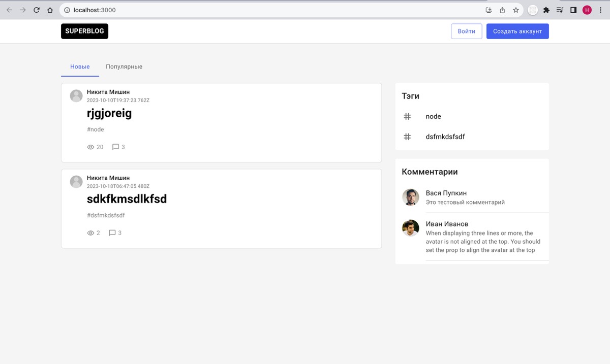Switch to the Новые tab
This screenshot has height=364, width=610.
point(80,67)
